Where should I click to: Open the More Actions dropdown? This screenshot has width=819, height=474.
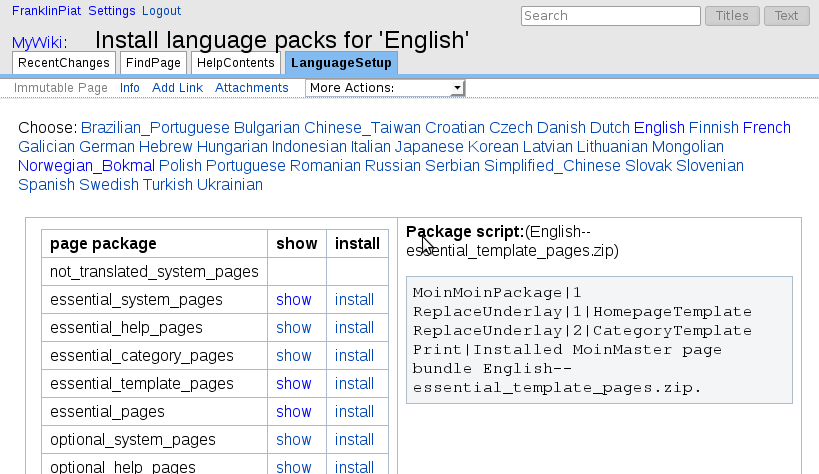coord(385,88)
